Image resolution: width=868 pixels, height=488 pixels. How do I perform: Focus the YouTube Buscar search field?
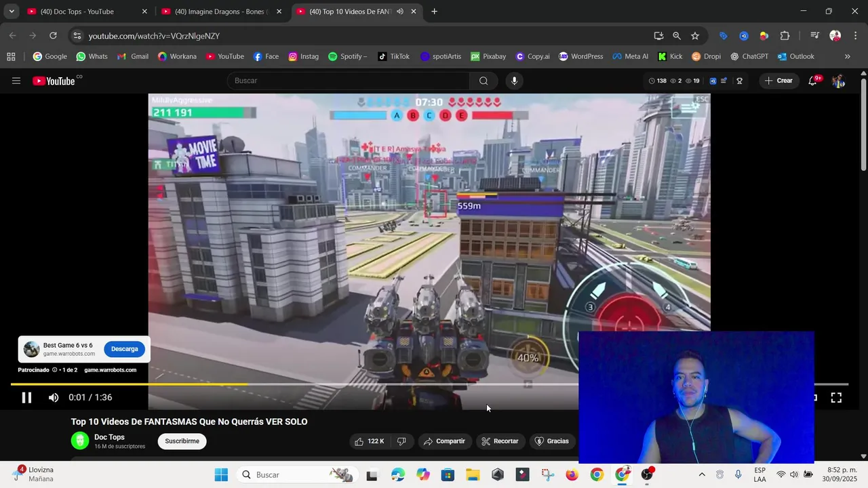click(349, 81)
